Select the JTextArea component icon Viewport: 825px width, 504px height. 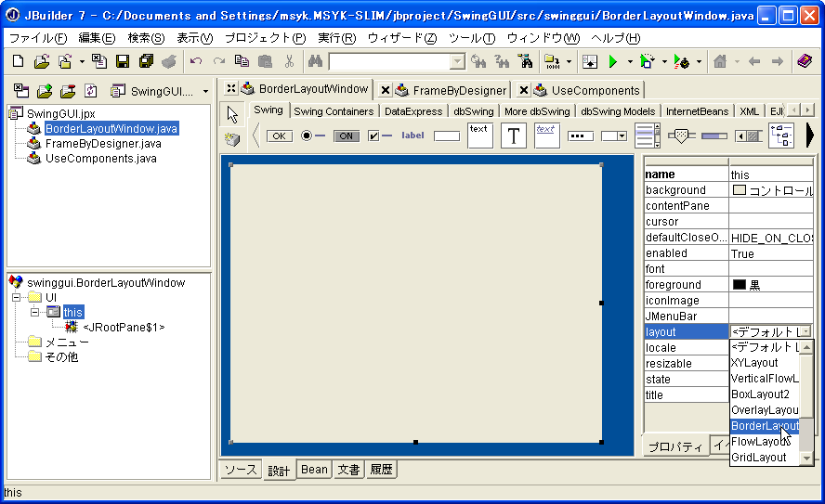pos(479,136)
